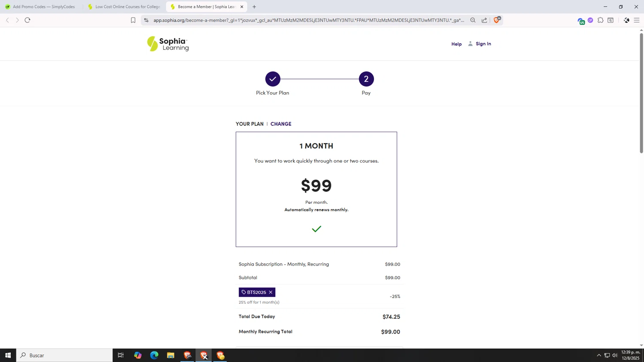The height and width of the screenshot is (362, 644).
Task: Open the Help link
Action: click(x=456, y=44)
